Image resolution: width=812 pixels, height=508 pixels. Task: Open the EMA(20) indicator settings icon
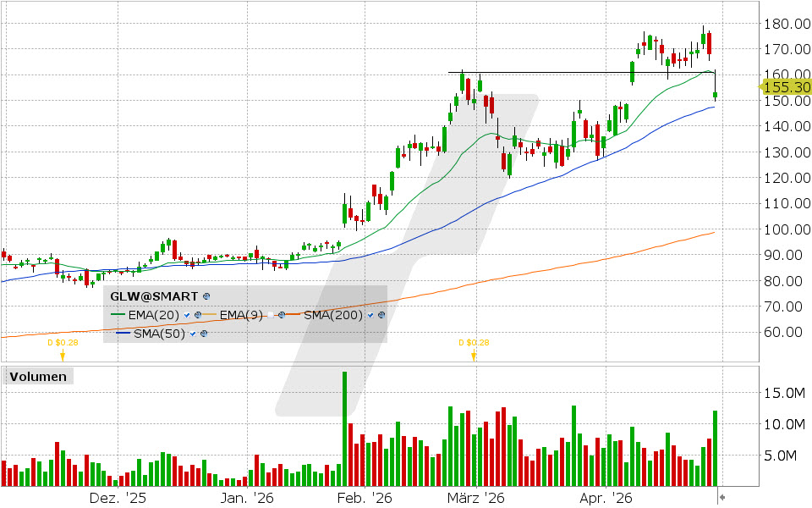(x=198, y=315)
